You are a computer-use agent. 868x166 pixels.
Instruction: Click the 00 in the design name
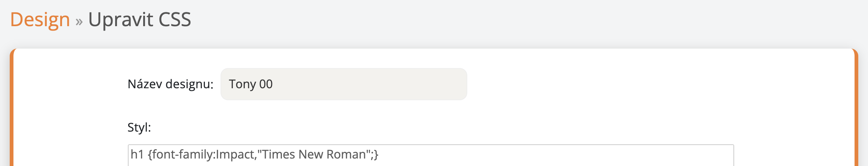tap(266, 84)
